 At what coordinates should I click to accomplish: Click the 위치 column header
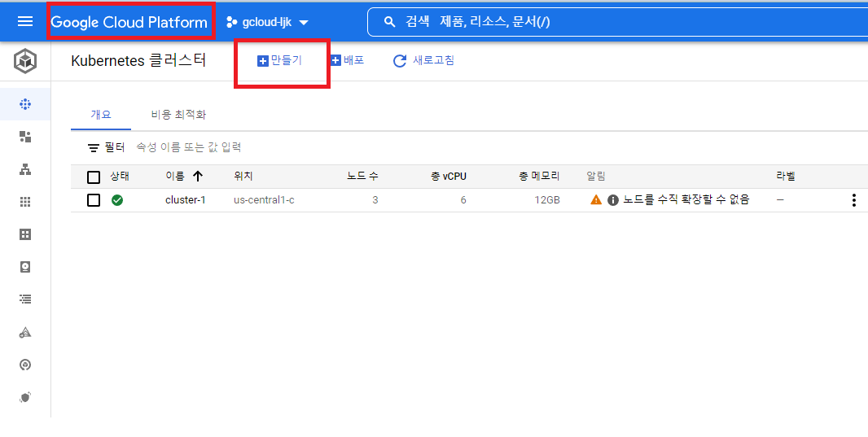(243, 177)
